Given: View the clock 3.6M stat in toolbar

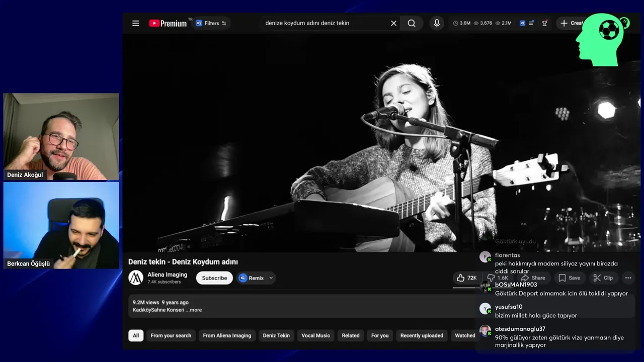Looking at the screenshot, I should [462, 23].
